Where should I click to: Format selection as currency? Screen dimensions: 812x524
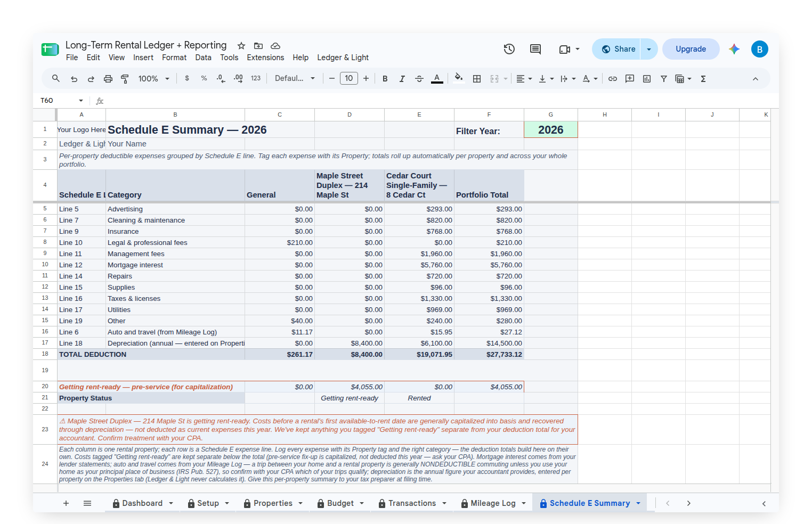pos(187,79)
